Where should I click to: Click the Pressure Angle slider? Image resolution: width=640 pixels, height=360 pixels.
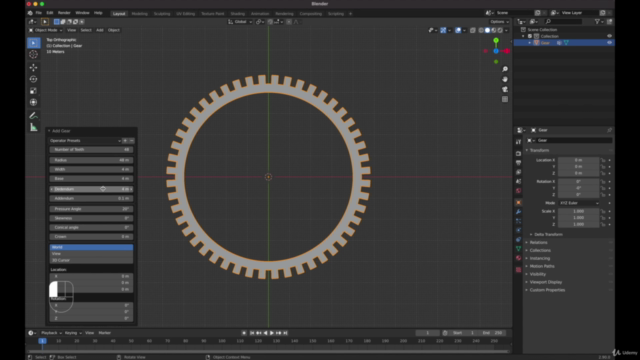tap(91, 209)
